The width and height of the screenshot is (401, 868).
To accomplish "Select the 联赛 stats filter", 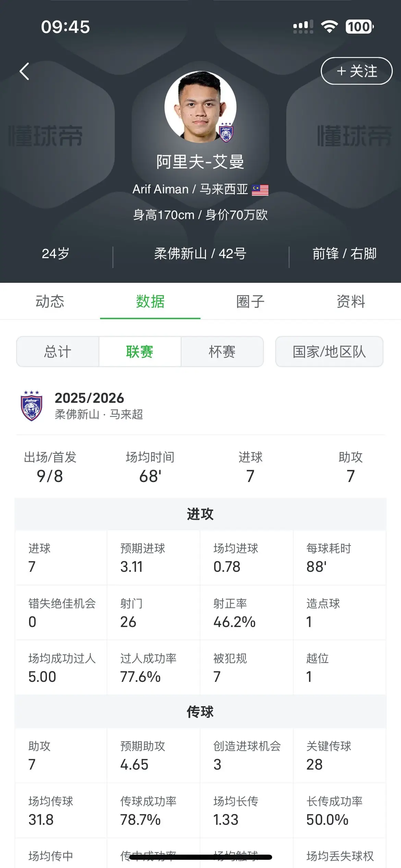I will (140, 352).
